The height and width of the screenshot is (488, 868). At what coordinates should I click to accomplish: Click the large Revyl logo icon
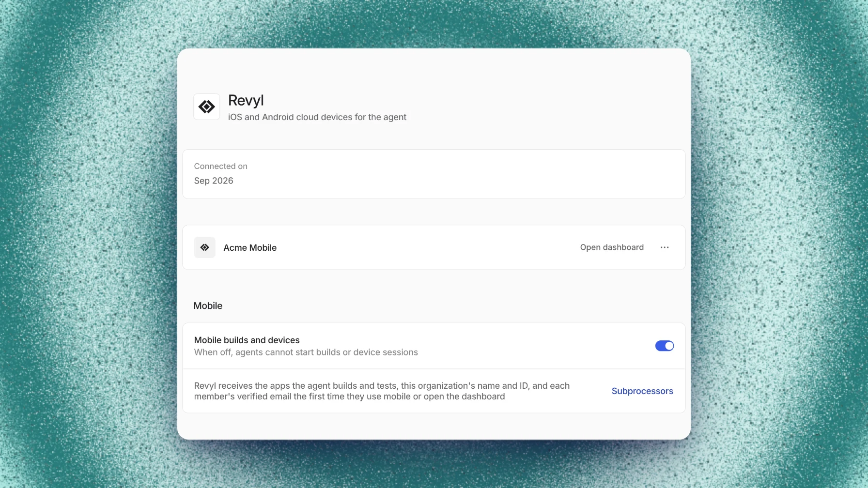point(207,107)
